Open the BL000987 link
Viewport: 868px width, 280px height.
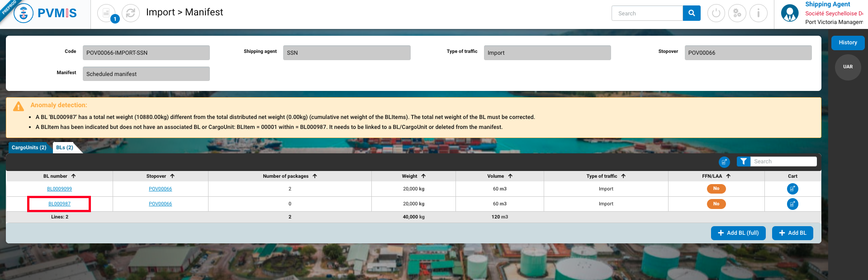(x=59, y=204)
